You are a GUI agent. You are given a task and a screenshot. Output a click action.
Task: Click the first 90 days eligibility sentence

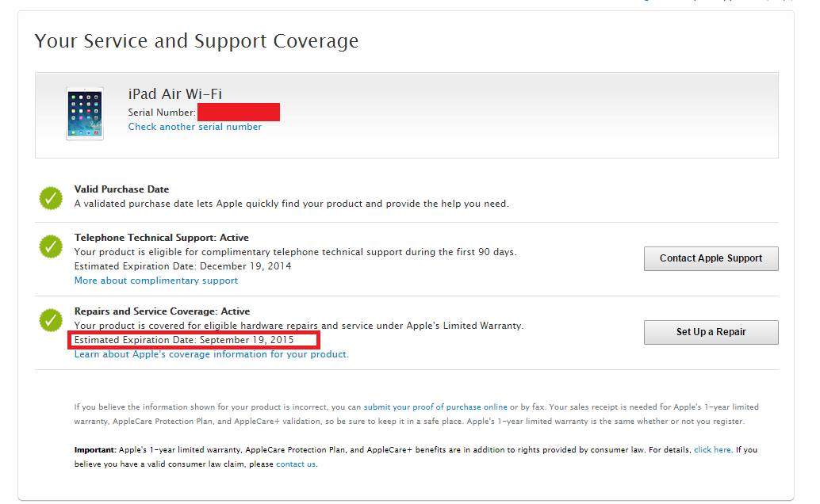point(296,251)
